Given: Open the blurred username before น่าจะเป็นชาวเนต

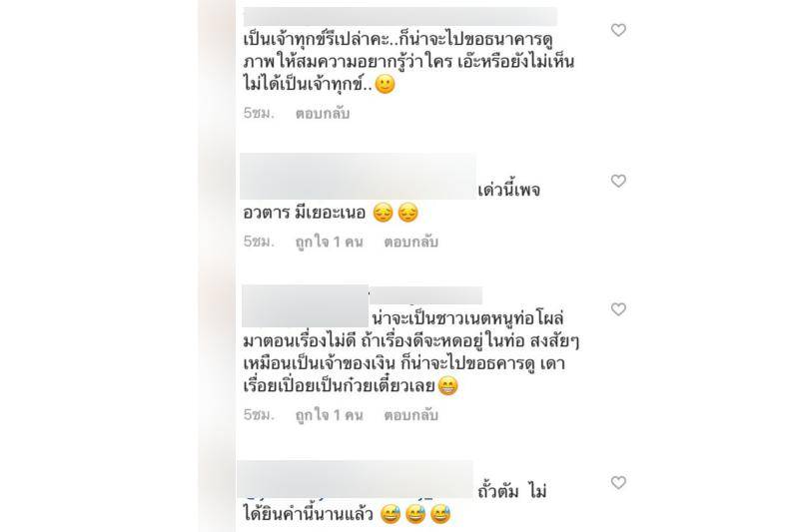Looking at the screenshot, I should point(305,306).
